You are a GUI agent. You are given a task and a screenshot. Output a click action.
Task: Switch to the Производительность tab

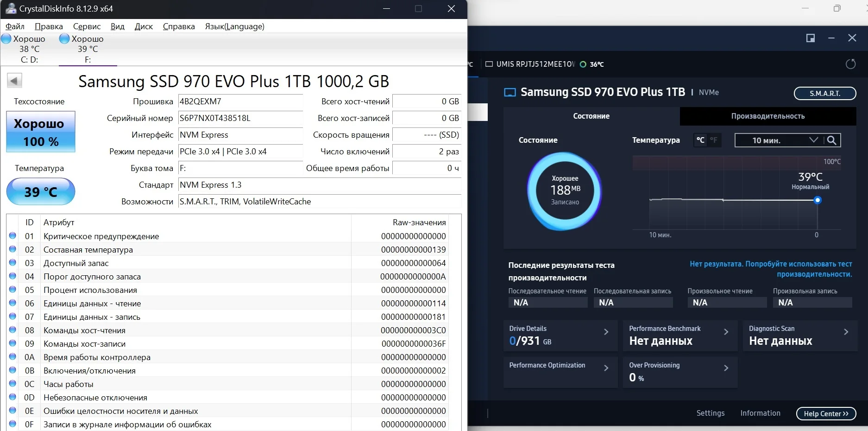[x=768, y=116]
